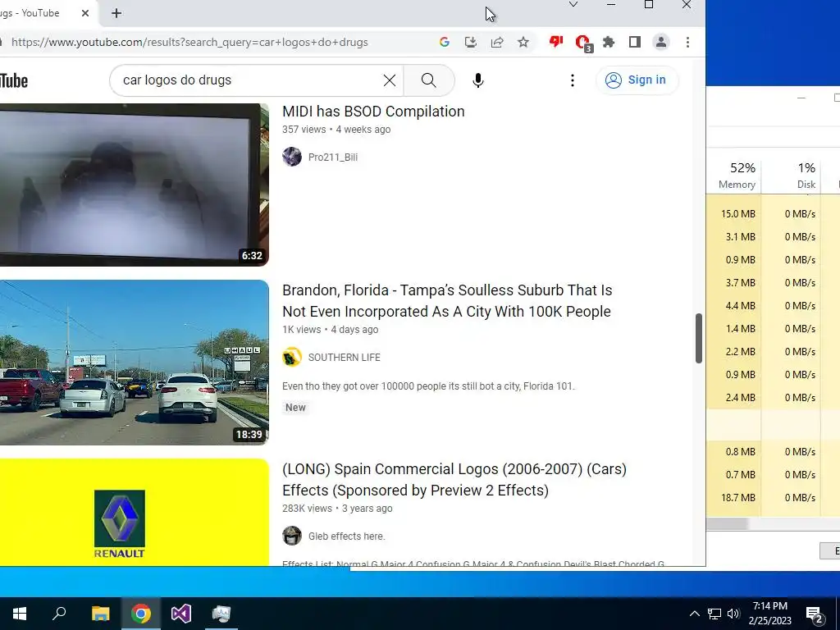Open a new tab with plus button
Viewport: 840px width, 630px height.
pos(116,13)
